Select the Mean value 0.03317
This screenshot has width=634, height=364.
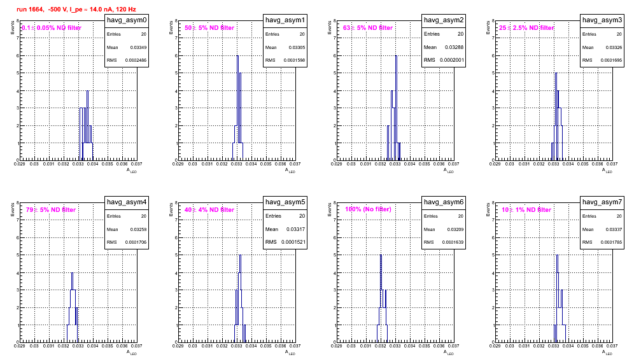point(295,229)
